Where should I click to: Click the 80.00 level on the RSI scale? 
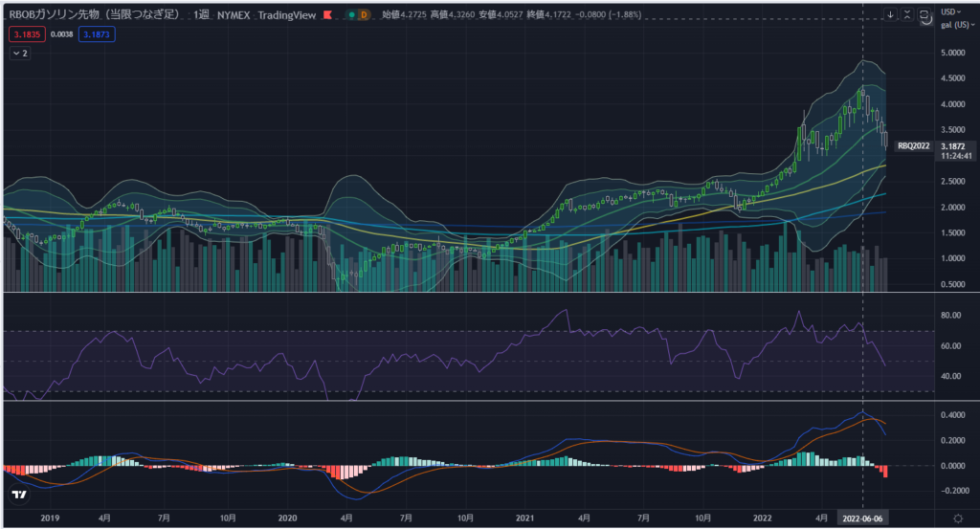(950, 315)
